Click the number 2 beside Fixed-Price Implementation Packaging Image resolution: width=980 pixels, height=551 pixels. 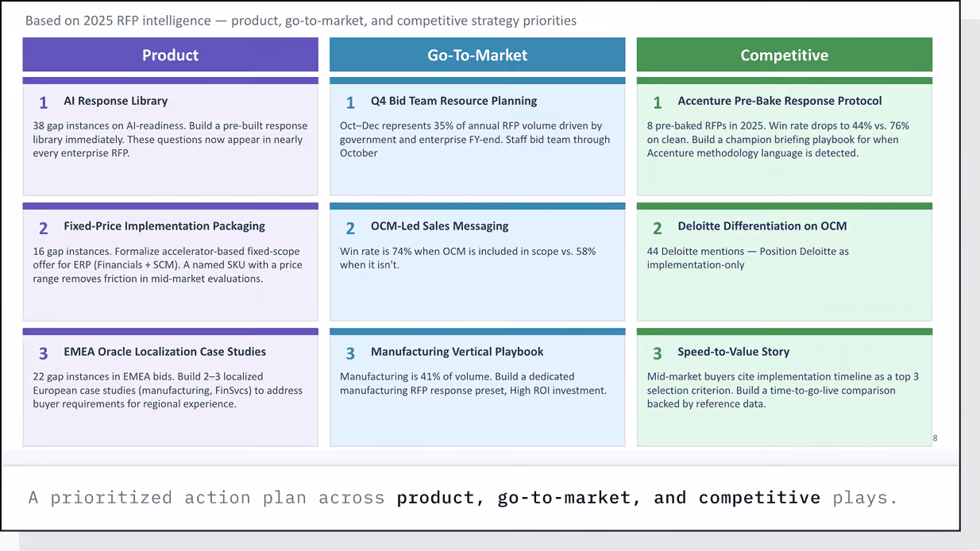[x=44, y=229]
